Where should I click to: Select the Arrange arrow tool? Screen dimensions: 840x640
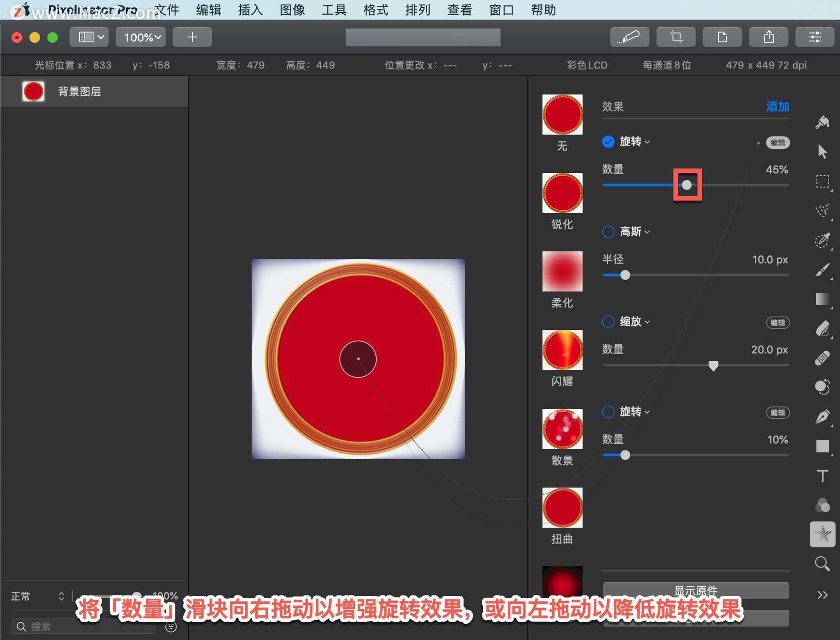point(822,152)
